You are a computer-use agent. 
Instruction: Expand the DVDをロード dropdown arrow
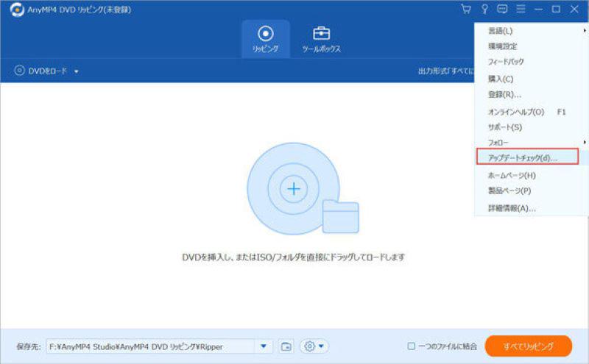76,71
